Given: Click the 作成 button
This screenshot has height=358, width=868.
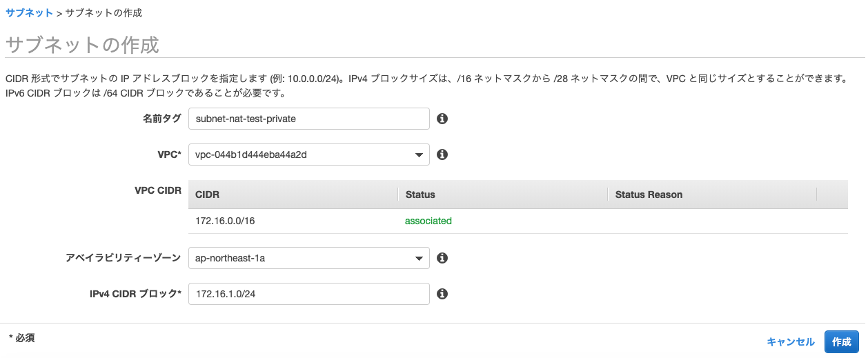Looking at the screenshot, I should (842, 342).
